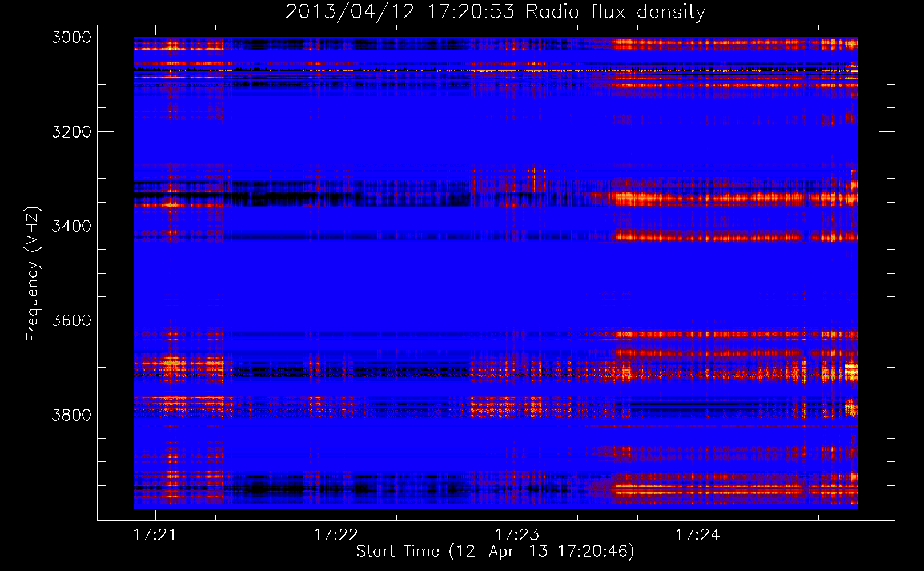
Task: Click the 'Start Time (12-Apr-13 17:20:46)' label
Action: (x=495, y=551)
